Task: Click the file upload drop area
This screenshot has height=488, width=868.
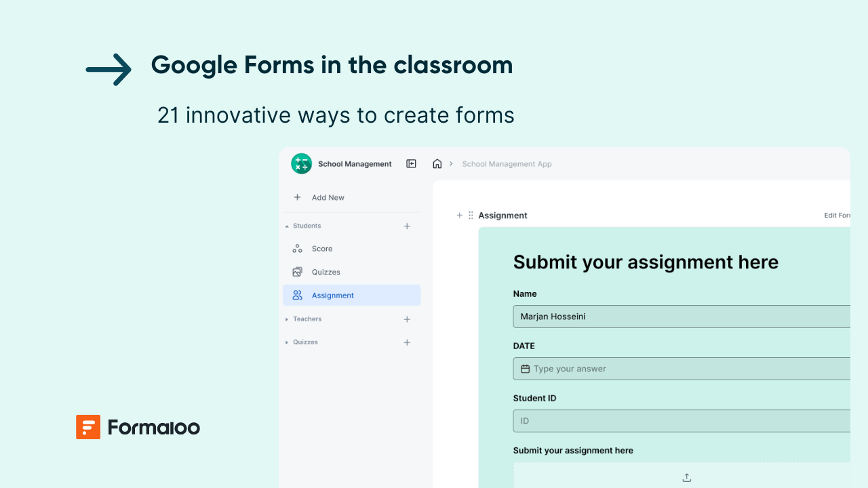Action: [x=682, y=475]
